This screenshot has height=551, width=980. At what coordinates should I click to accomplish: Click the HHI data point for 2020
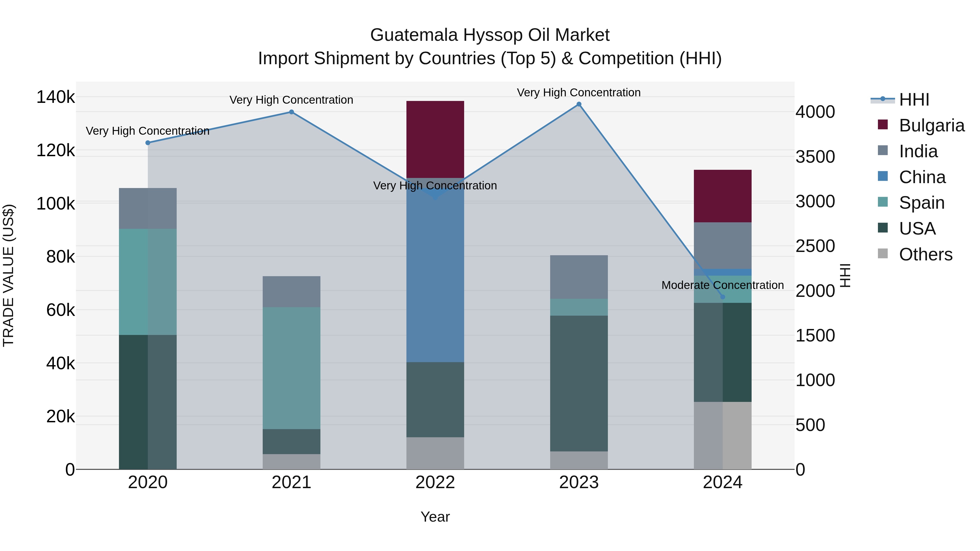click(x=148, y=143)
